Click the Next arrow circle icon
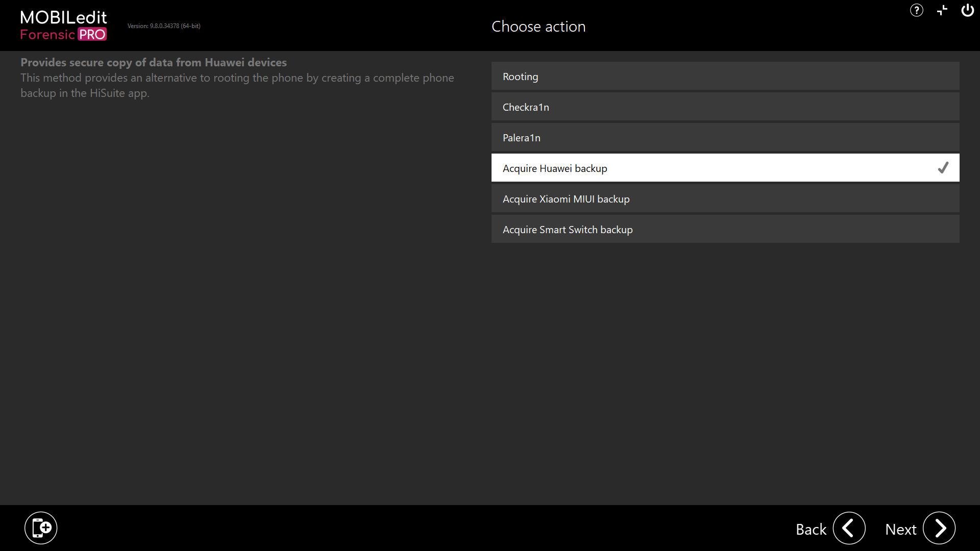Viewport: 980px width, 551px height. pos(939,528)
